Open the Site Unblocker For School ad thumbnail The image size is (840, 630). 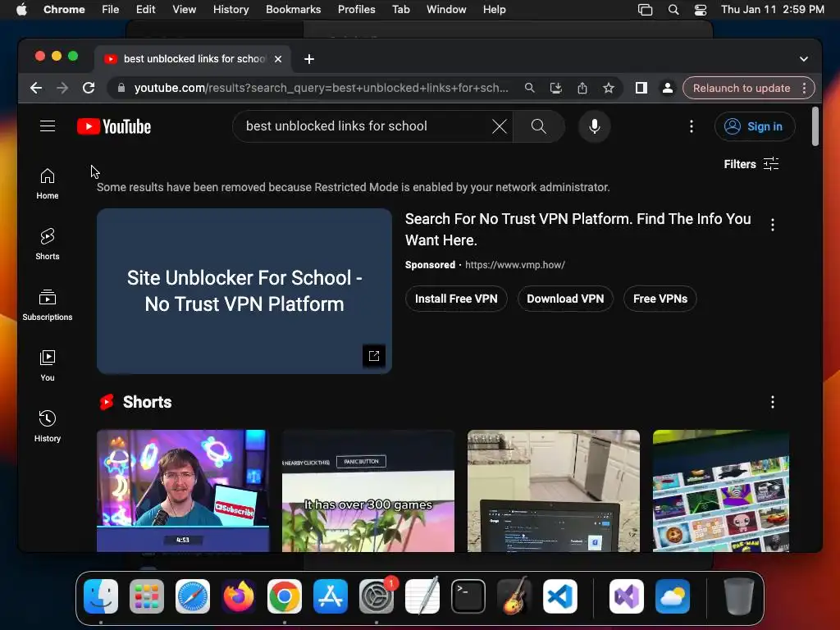[x=244, y=291]
